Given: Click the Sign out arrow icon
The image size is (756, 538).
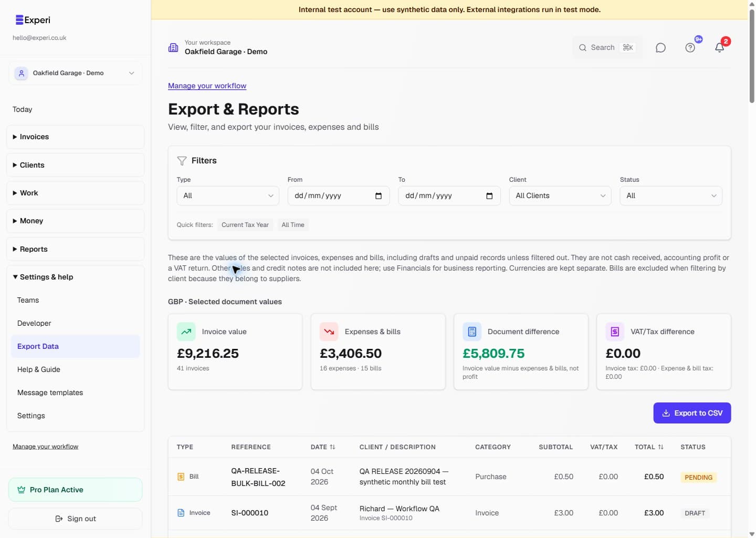Looking at the screenshot, I should [x=59, y=519].
